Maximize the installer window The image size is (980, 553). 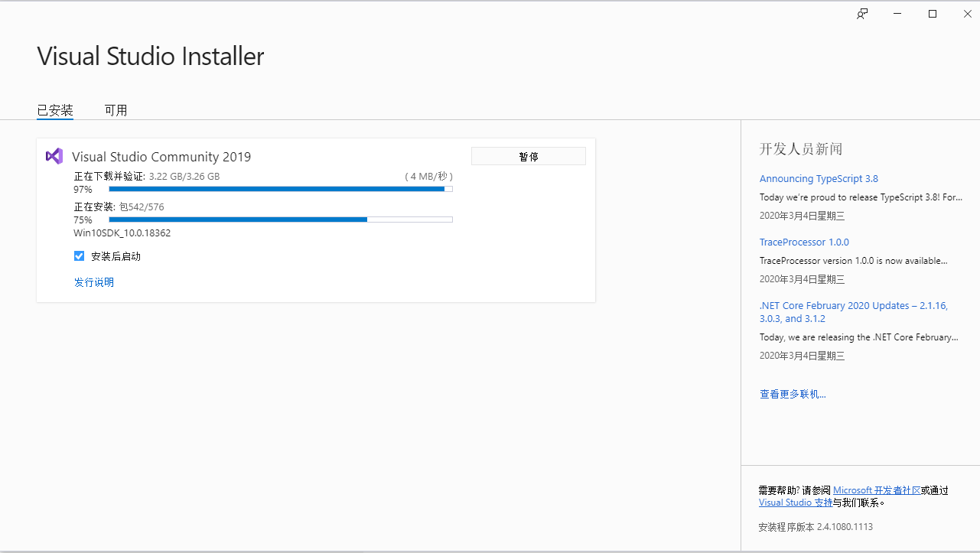(933, 14)
